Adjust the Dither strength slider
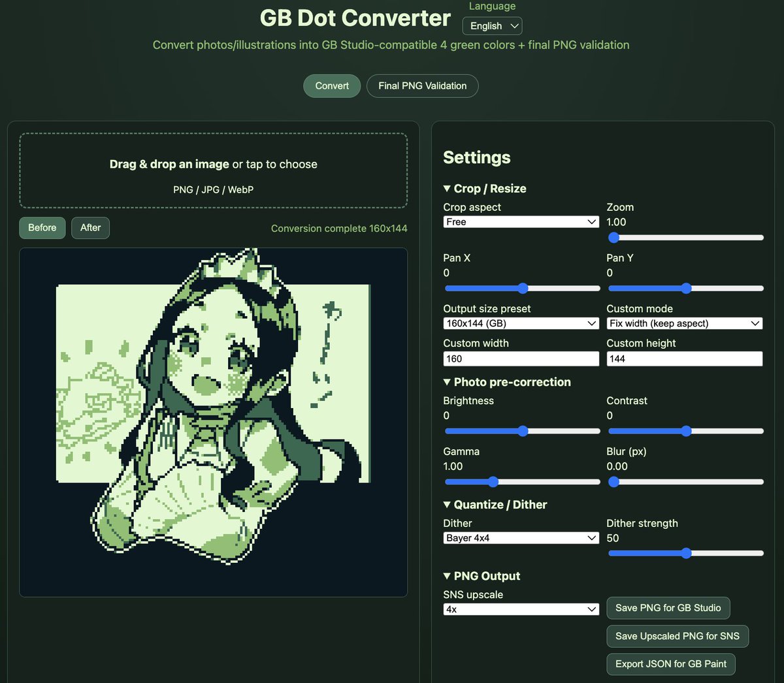Screen dimensions: 784x683 point(685,553)
